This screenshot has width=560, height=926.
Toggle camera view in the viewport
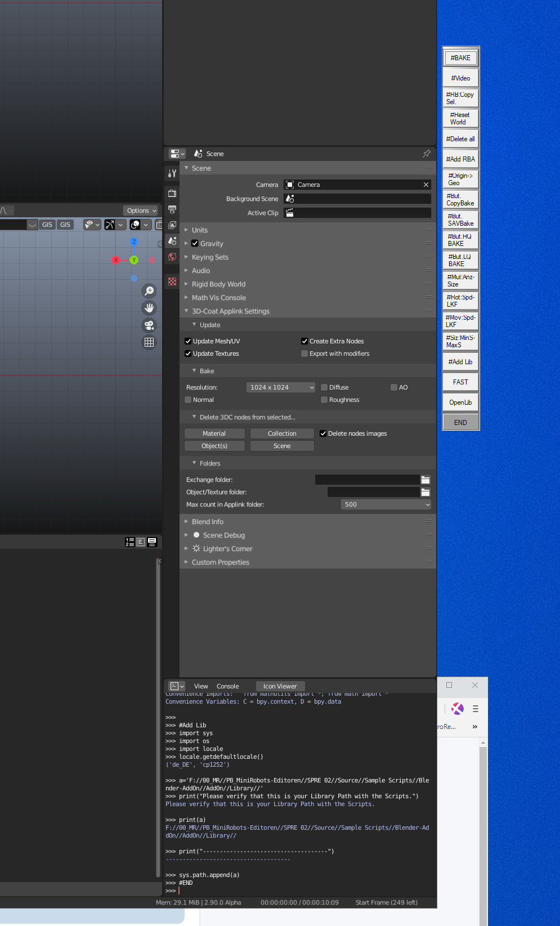pos(149,325)
